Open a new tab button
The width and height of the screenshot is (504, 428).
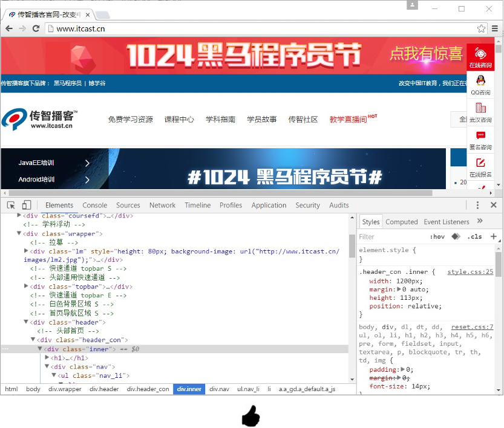[x=102, y=15]
